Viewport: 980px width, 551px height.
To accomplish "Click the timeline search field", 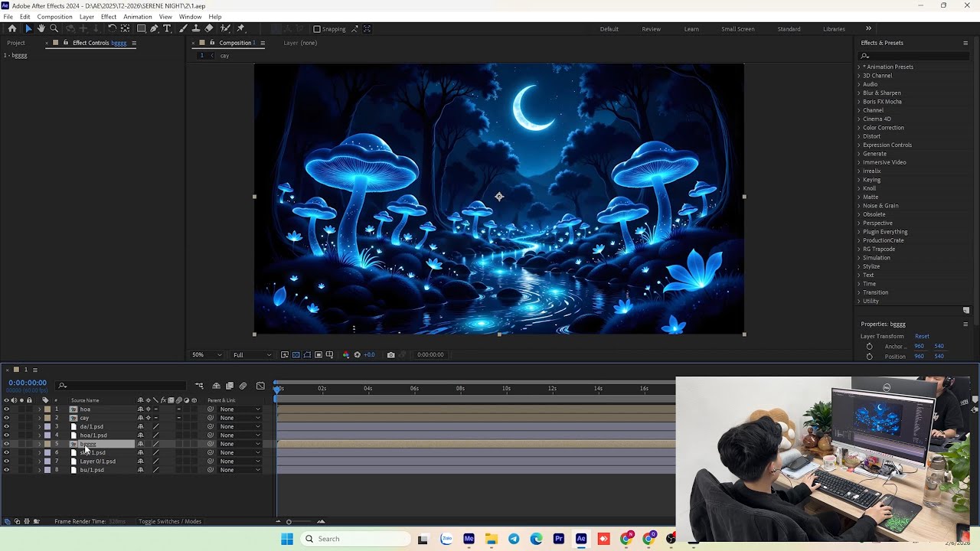I will pos(122,386).
